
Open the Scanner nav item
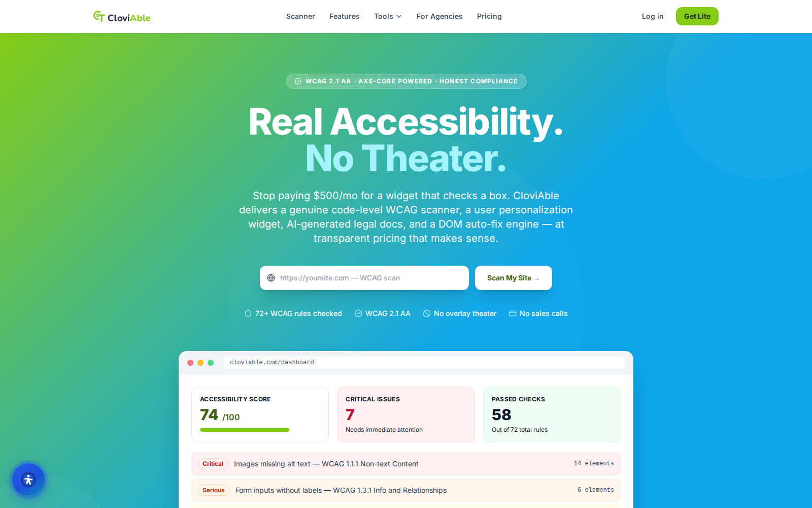pyautogui.click(x=300, y=16)
